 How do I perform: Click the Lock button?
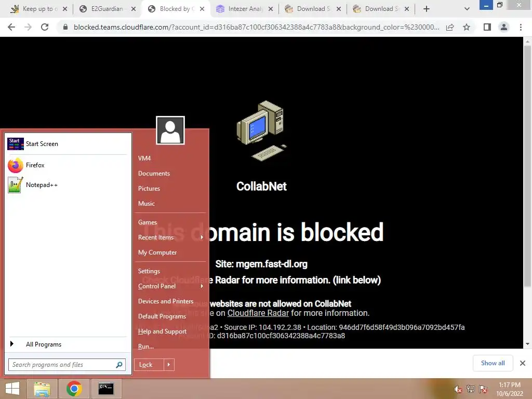tap(149, 365)
